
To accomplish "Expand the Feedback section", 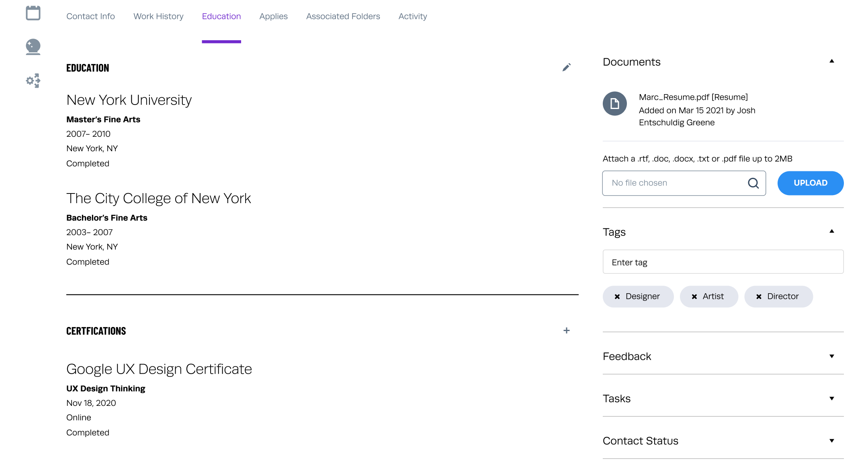I will coord(831,356).
